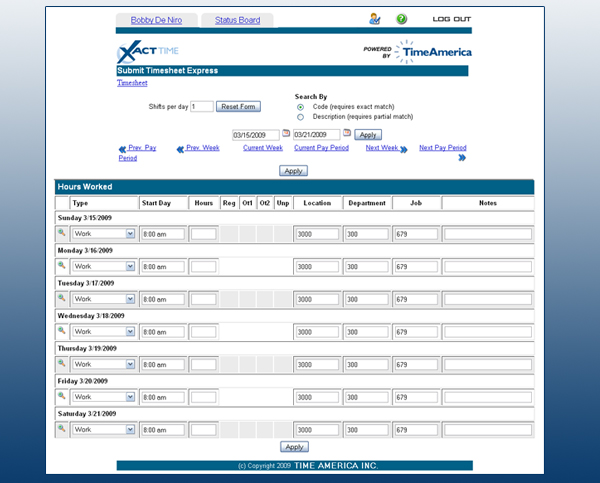Image resolution: width=600 pixels, height=483 pixels.
Task: Open the Type dropdown for Sunday 3/15/2009
Action: (x=104, y=233)
